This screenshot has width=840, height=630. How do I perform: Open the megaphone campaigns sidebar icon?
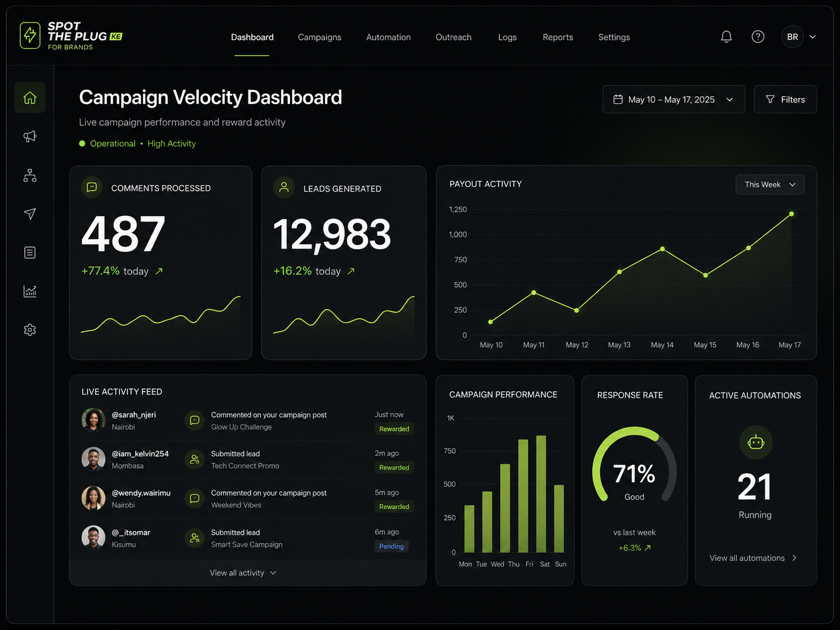30,136
